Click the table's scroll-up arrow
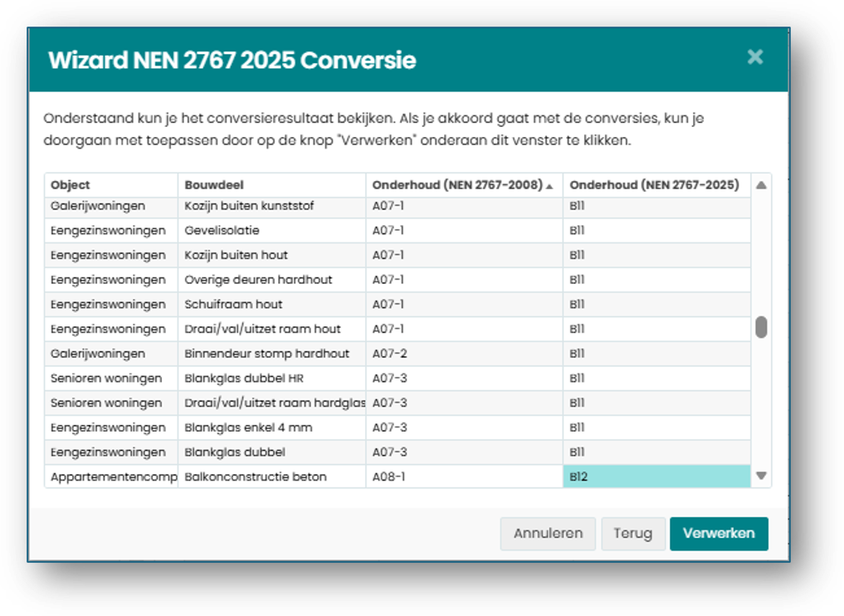The height and width of the screenshot is (616, 844). (761, 185)
